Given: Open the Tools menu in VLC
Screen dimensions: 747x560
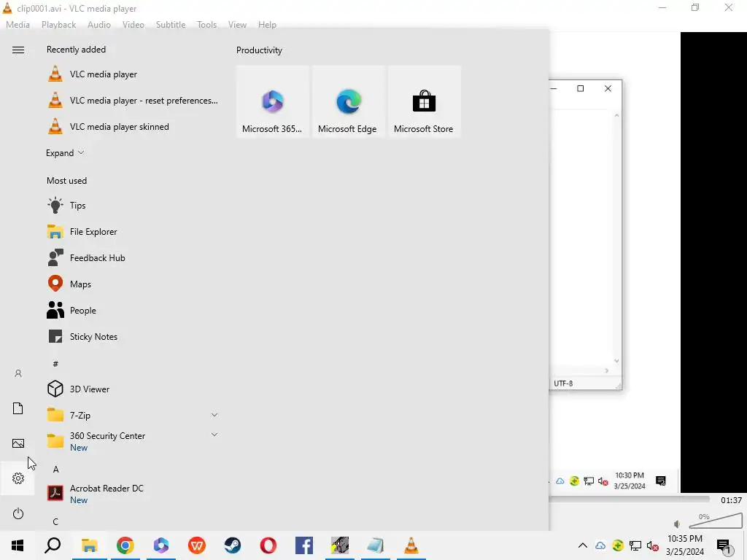Looking at the screenshot, I should tap(206, 25).
